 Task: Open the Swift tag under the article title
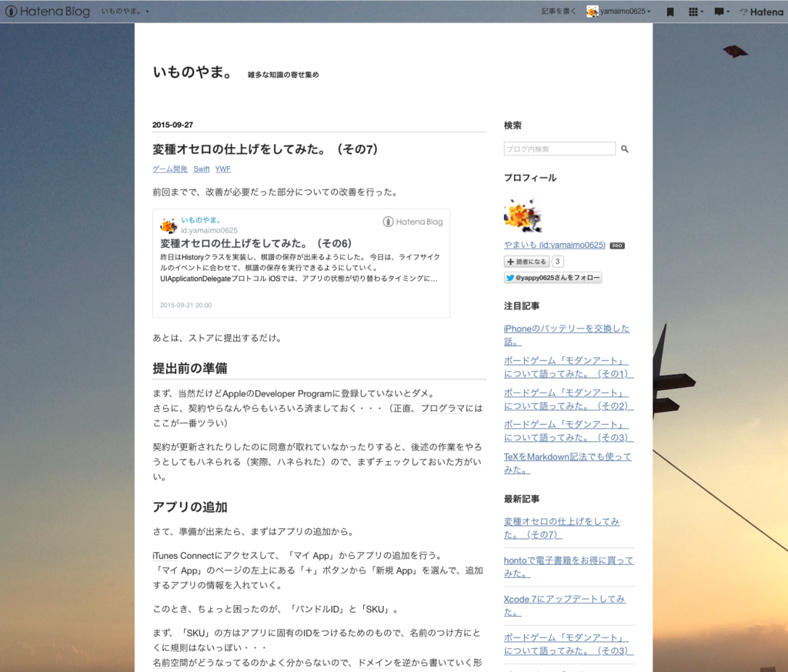201,169
